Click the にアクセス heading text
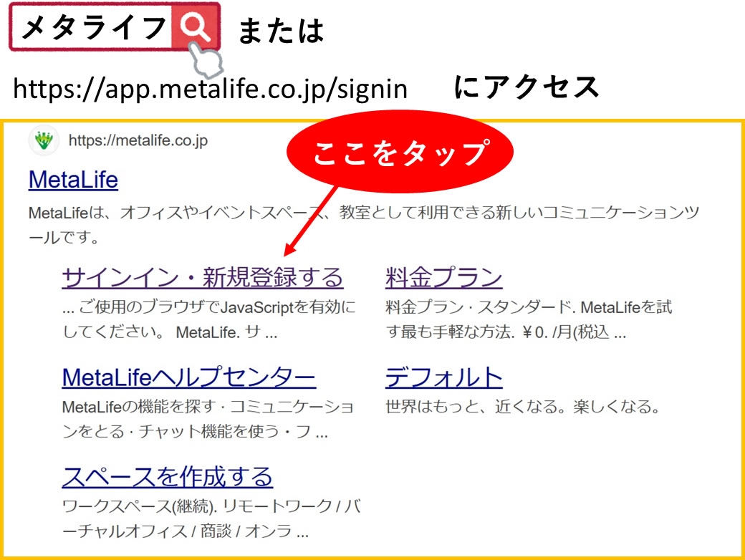Viewport: 745px width, 560px height. pyautogui.click(x=527, y=87)
